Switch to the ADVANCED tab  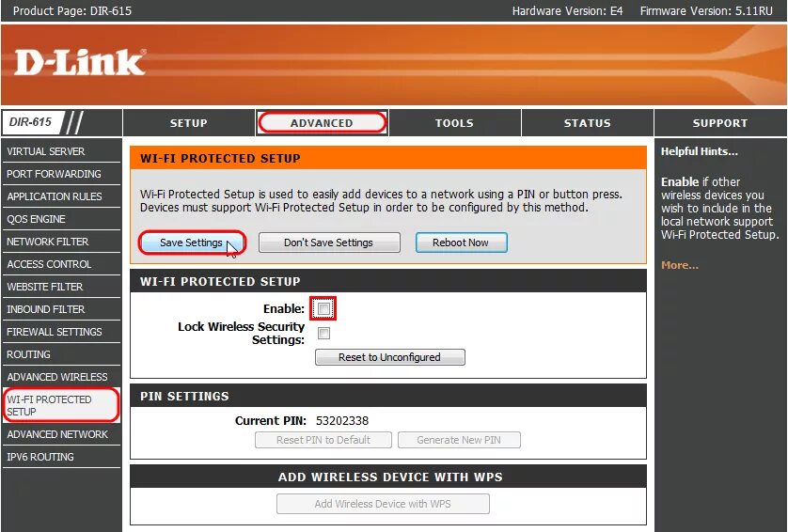[x=322, y=123]
